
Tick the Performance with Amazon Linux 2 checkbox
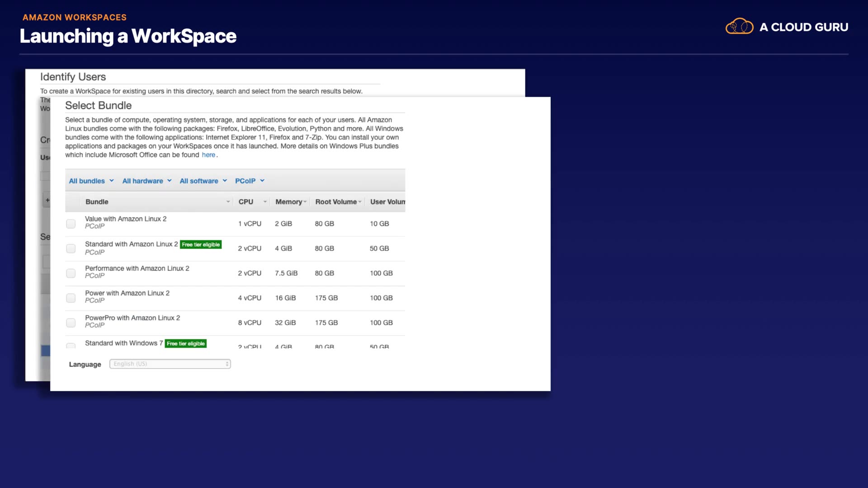[71, 273]
